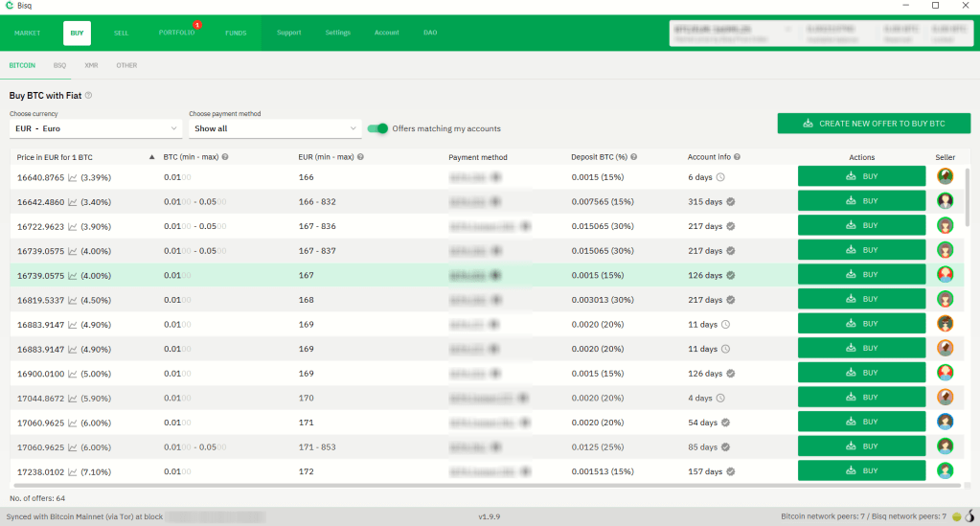Switch to the SELL tab
Screen dimensions: 980x526
(x=121, y=33)
